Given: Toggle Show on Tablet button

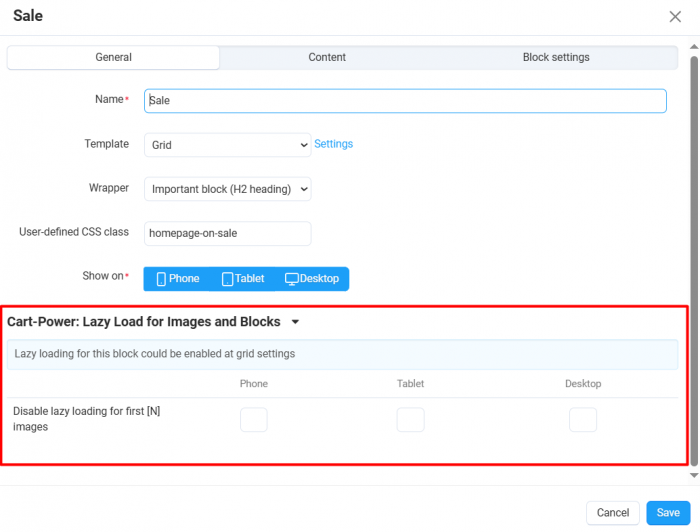Looking at the screenshot, I should click(x=242, y=279).
